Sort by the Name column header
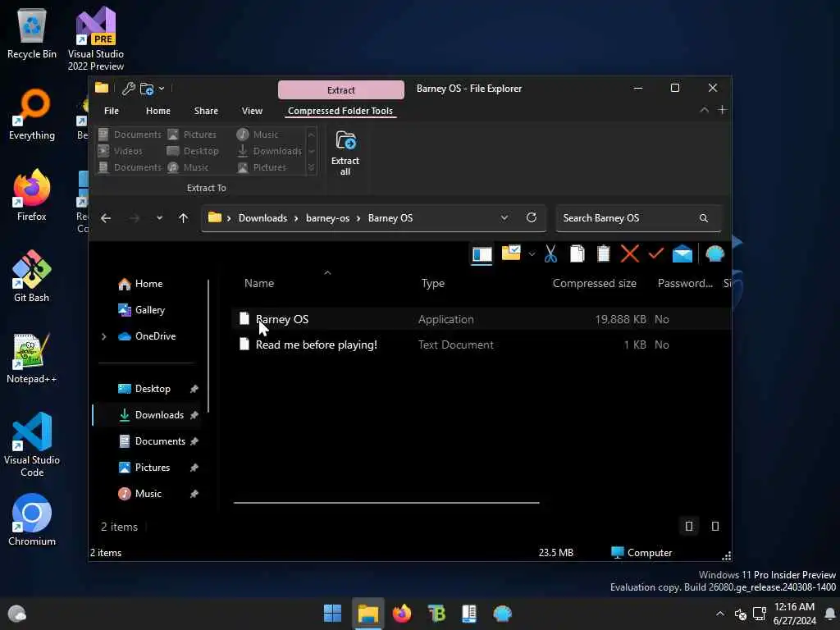 tap(259, 283)
